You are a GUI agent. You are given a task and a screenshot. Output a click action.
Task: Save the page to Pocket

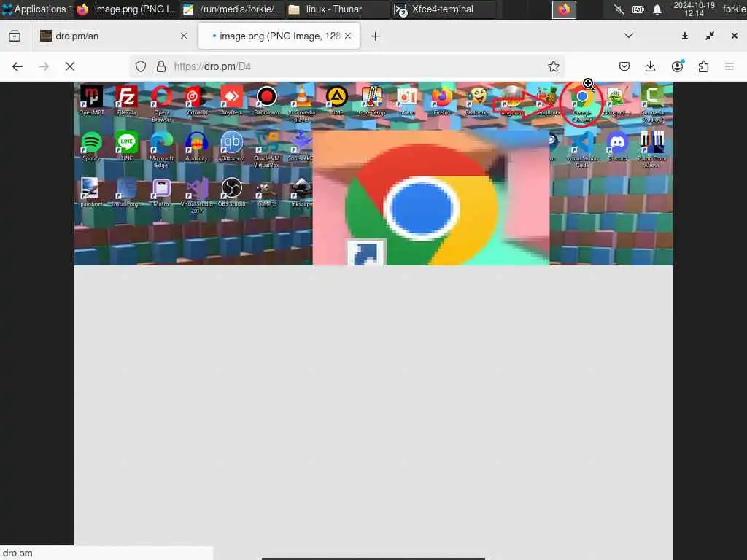(624, 66)
